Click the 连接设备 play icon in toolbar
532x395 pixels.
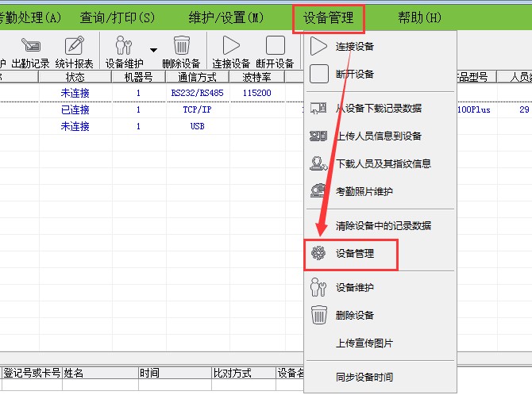[231, 52]
